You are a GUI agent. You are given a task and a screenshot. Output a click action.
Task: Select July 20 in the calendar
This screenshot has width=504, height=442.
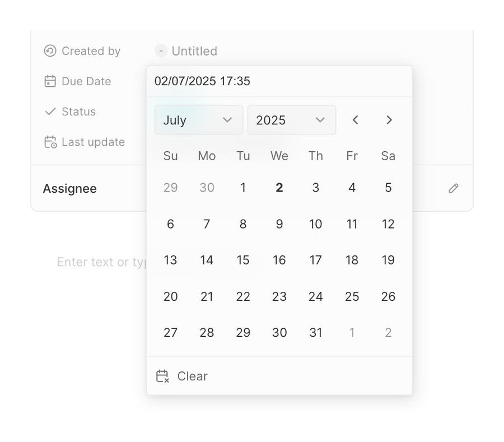pyautogui.click(x=170, y=296)
